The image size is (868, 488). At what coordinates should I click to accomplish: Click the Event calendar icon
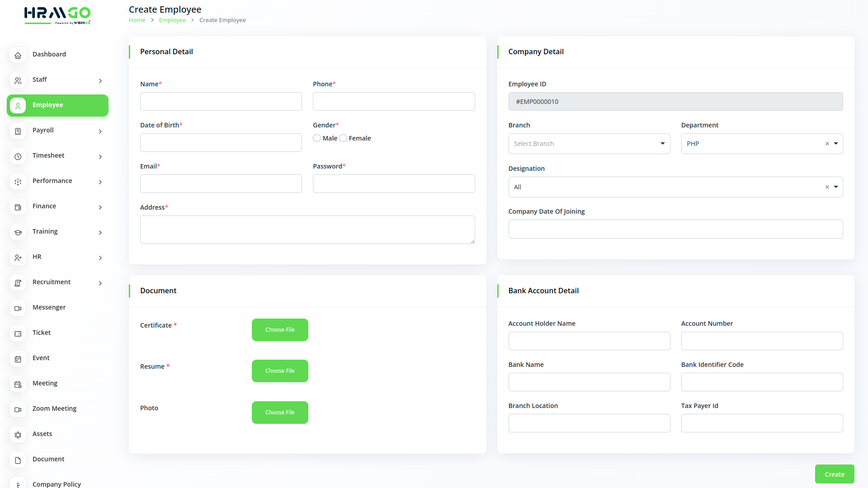point(18,359)
